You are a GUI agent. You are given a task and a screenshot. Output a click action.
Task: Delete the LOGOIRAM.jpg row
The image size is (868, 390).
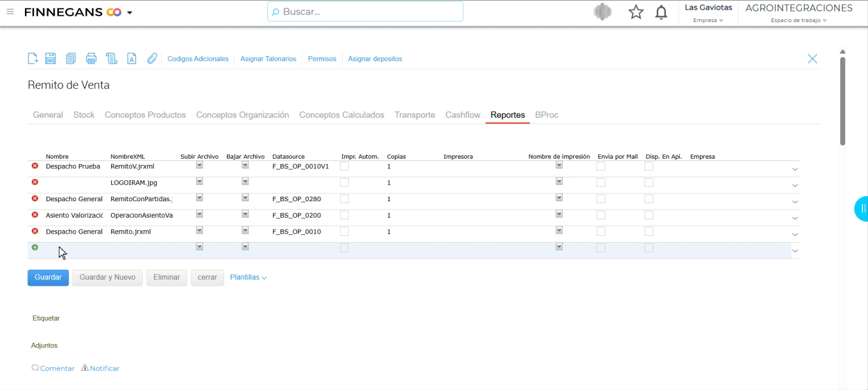(x=35, y=182)
